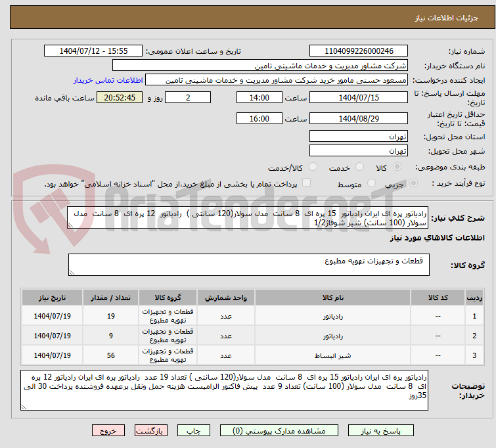The width and height of the screenshot is (496, 448).
Task: Click the استان محل تحویل field
Action: pos(358,137)
